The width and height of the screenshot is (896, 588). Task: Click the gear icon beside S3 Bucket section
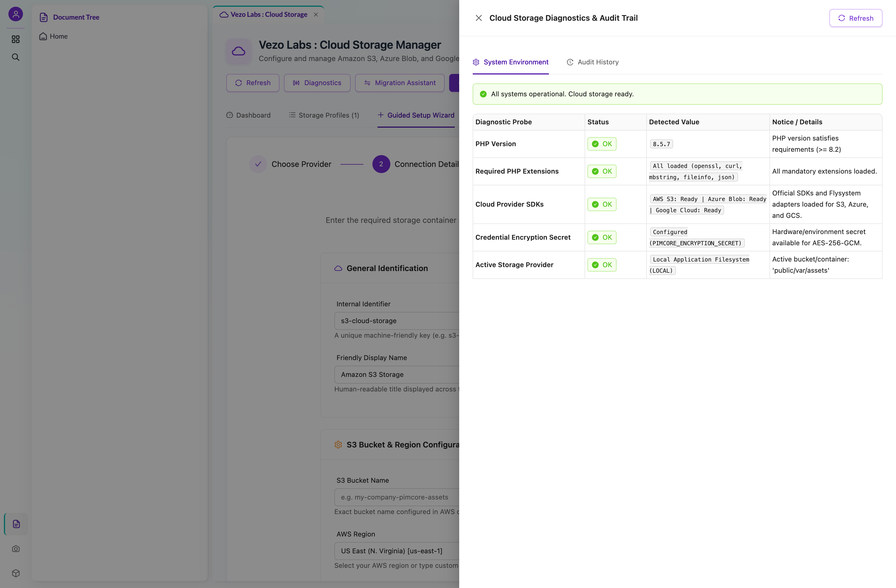338,445
